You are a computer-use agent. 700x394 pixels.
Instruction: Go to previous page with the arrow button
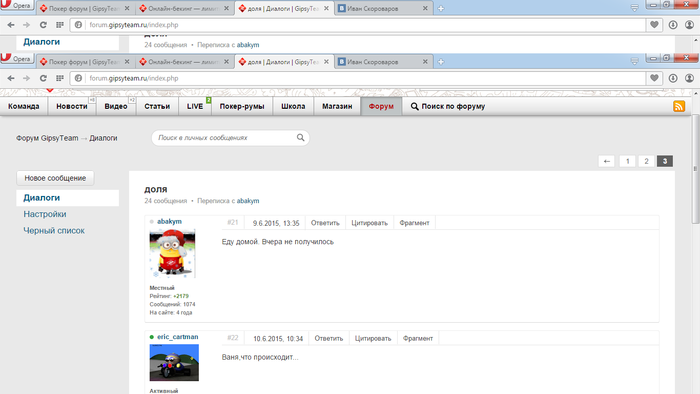point(606,161)
